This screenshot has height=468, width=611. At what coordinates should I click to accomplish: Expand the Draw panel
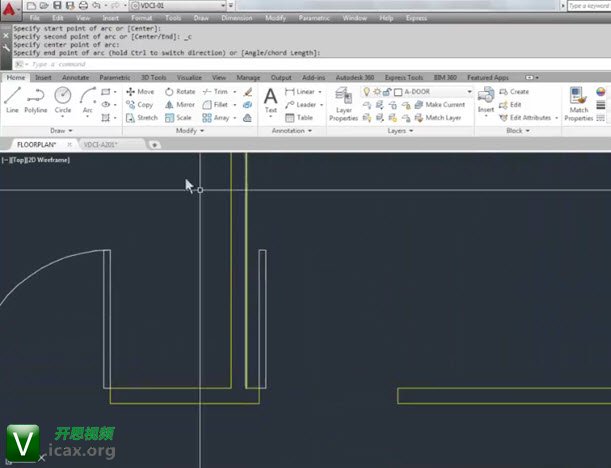(x=62, y=130)
